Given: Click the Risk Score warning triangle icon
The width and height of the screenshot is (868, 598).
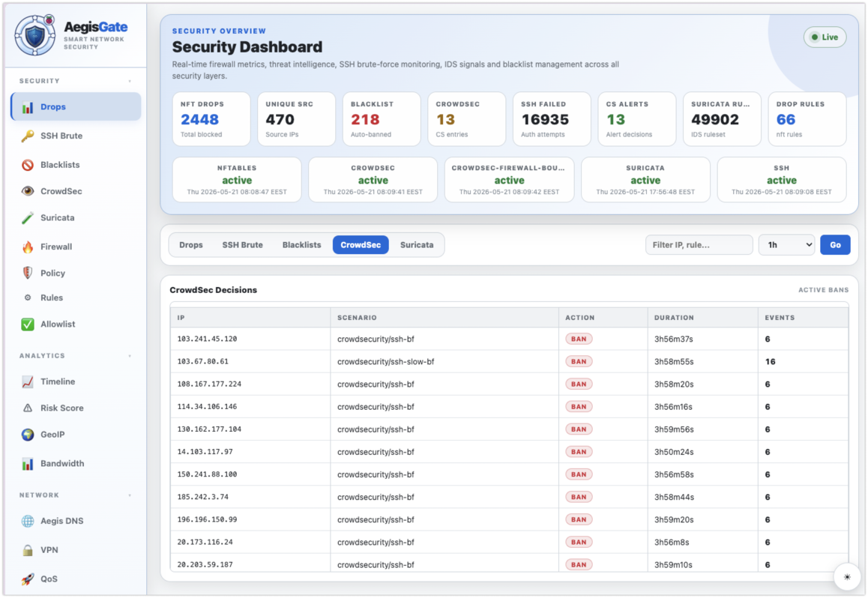Looking at the screenshot, I should pyautogui.click(x=28, y=408).
